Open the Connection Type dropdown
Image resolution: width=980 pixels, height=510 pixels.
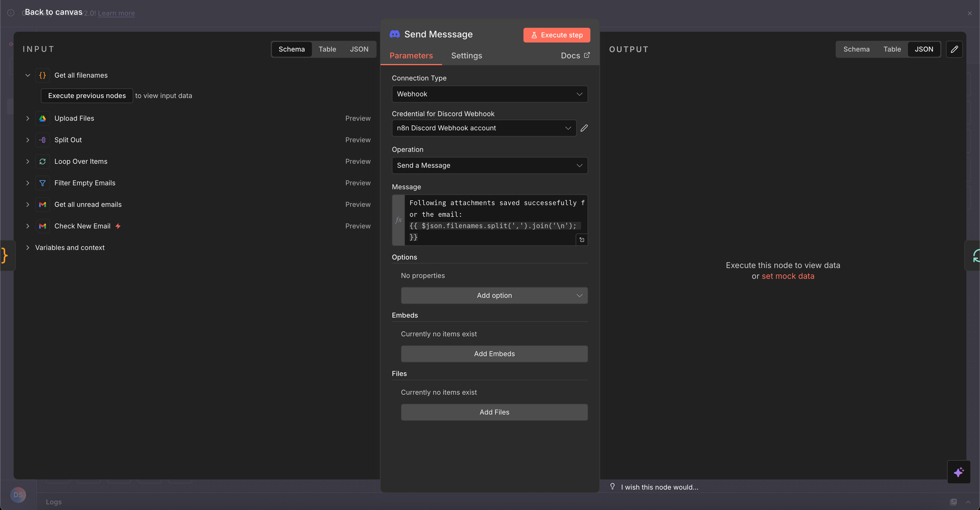coord(490,94)
